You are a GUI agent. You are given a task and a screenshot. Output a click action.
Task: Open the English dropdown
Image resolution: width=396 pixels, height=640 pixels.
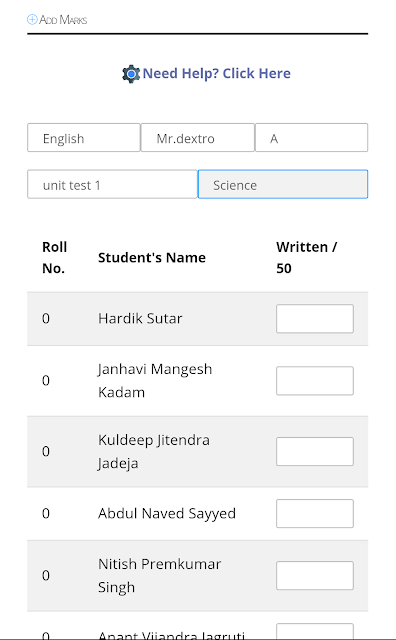pos(84,138)
